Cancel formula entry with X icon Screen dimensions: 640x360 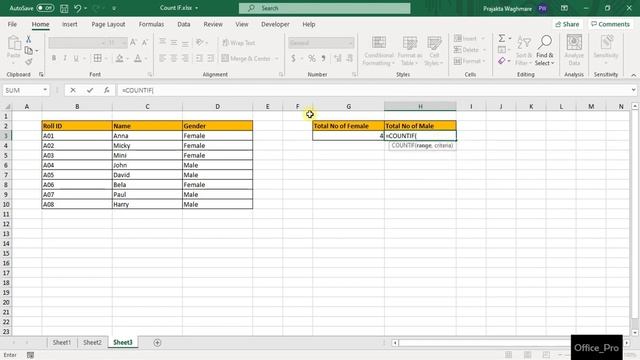tap(73, 90)
